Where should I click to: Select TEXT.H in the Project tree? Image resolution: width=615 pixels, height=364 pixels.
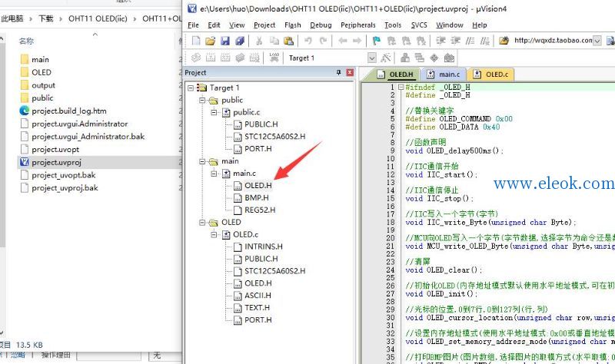257,308
